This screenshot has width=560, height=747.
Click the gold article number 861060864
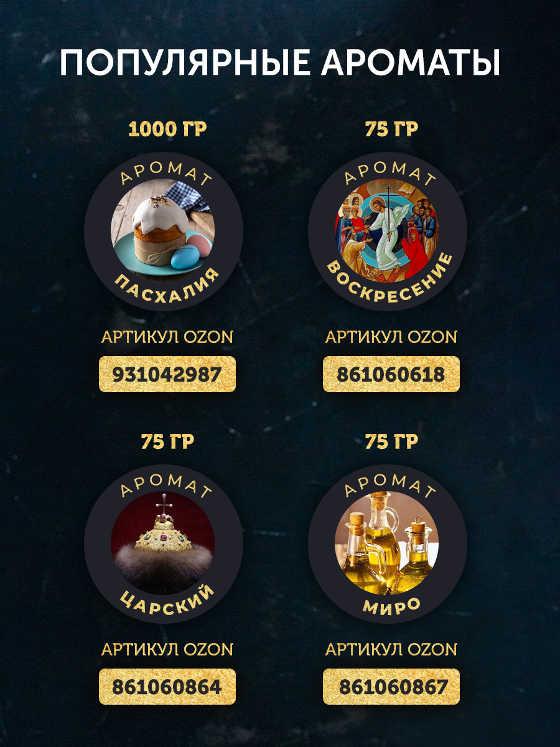(167, 687)
